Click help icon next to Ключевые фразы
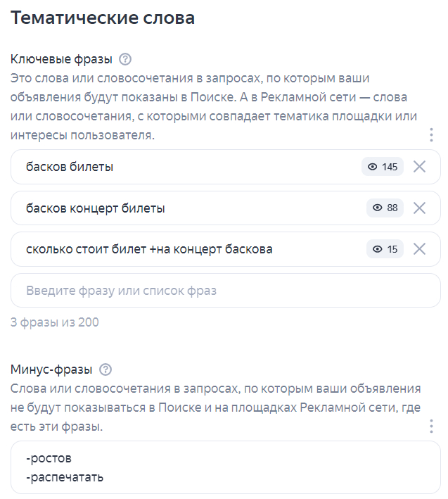Viewport: 448px width, 499px height. [126, 59]
